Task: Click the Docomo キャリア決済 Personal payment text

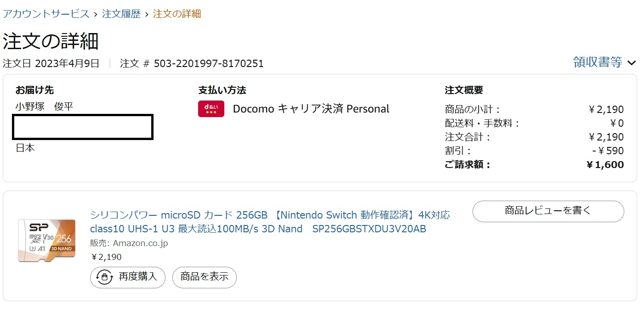Action: (x=311, y=109)
